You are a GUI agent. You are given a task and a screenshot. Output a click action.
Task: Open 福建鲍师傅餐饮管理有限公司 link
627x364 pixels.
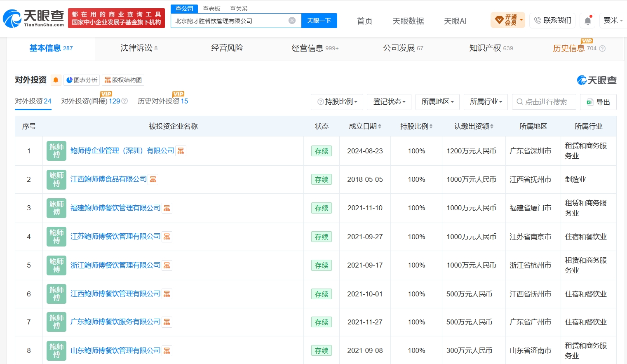[115, 208]
